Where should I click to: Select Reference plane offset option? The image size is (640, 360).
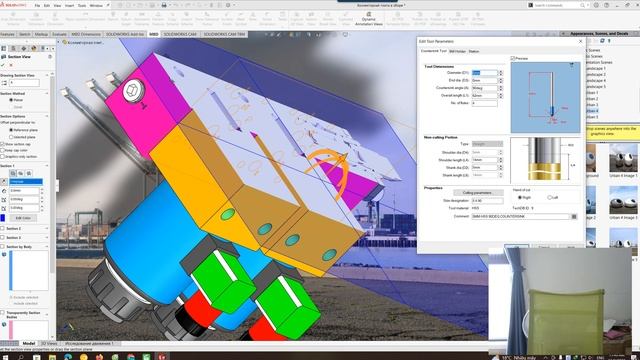coord(11,130)
